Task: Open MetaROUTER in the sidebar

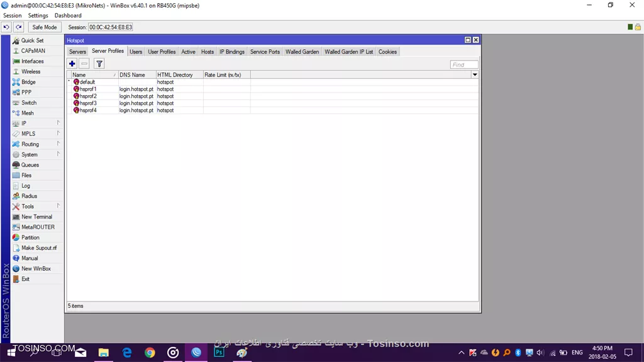Action: (x=37, y=227)
